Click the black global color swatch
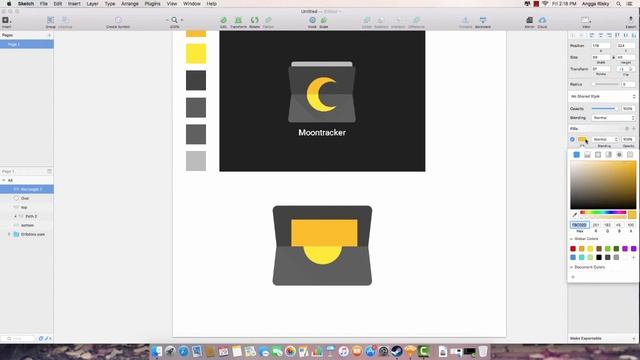 click(x=599, y=257)
